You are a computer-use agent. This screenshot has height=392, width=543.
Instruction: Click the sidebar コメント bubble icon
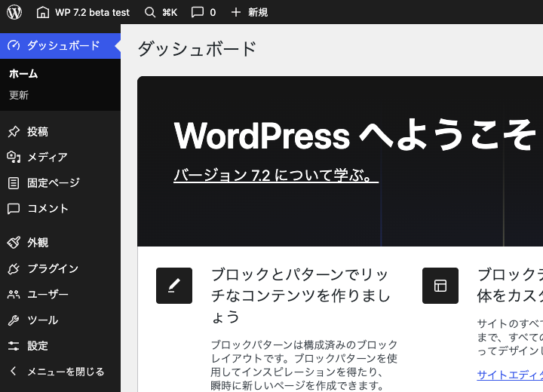coord(14,209)
